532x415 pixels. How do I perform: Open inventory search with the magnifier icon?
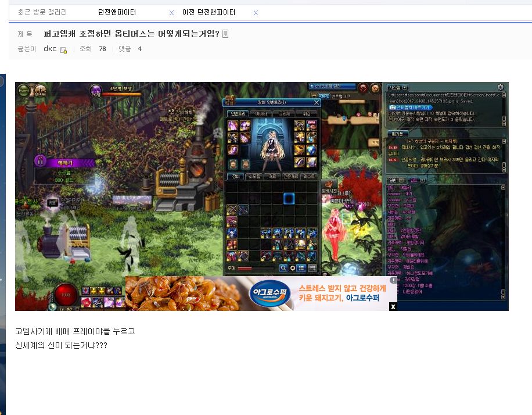pyautogui.click(x=283, y=268)
